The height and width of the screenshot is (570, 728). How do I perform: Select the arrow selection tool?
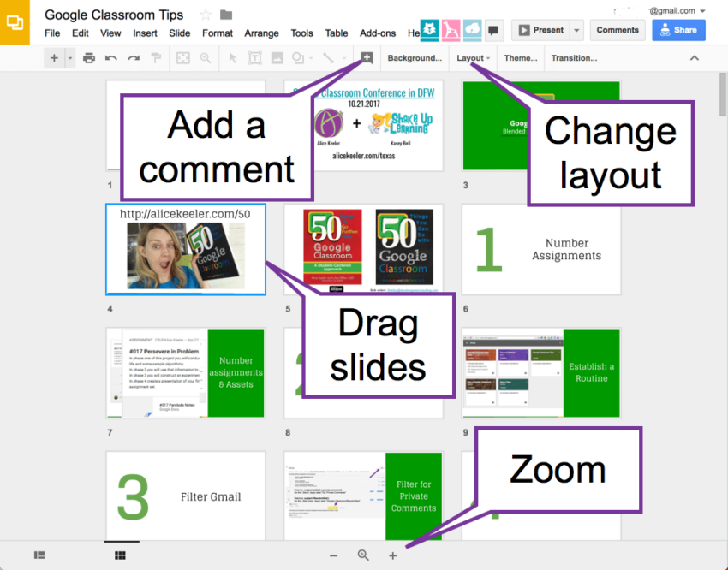pos(232,57)
